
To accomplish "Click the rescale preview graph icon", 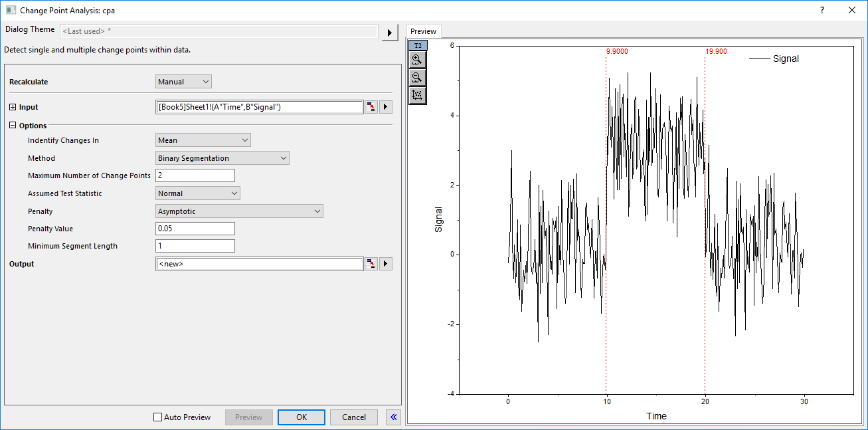I will [417, 95].
